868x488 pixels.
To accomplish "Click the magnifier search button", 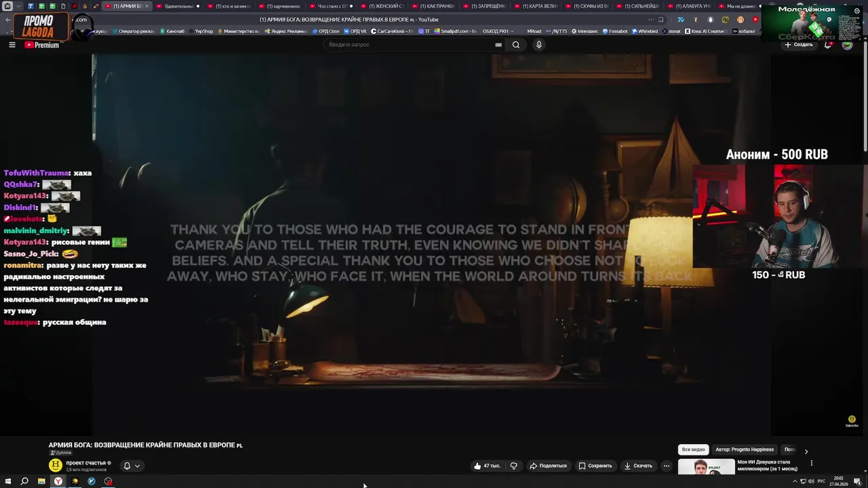I will point(516,45).
